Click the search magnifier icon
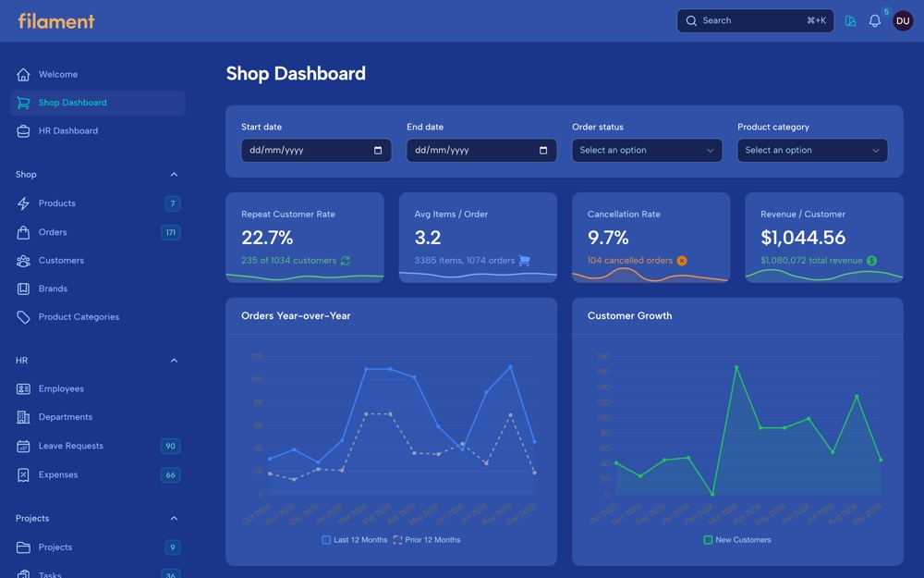The image size is (924, 578). pyautogui.click(x=691, y=20)
